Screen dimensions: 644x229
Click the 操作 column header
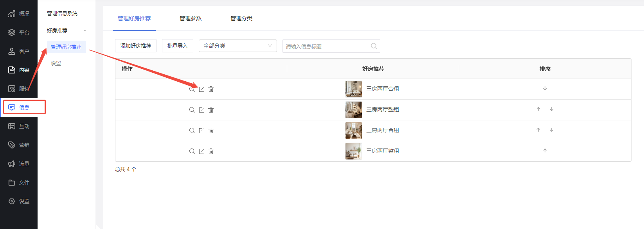[x=127, y=69]
